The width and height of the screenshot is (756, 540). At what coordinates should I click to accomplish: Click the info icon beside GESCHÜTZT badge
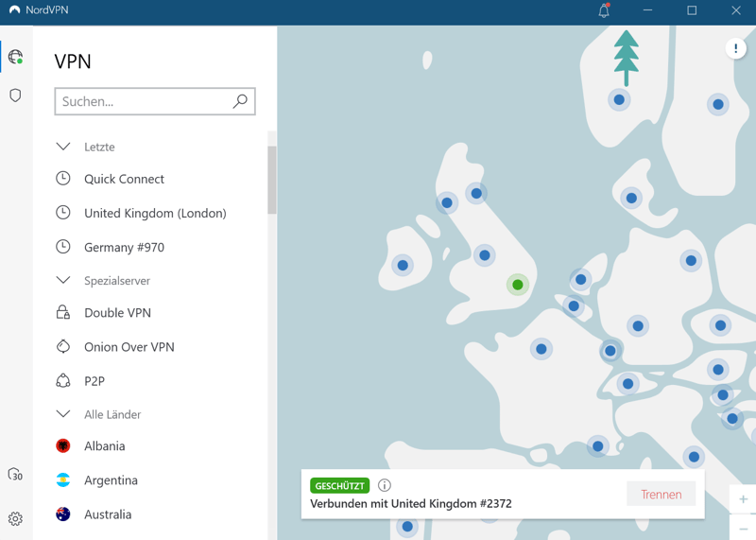(384, 485)
